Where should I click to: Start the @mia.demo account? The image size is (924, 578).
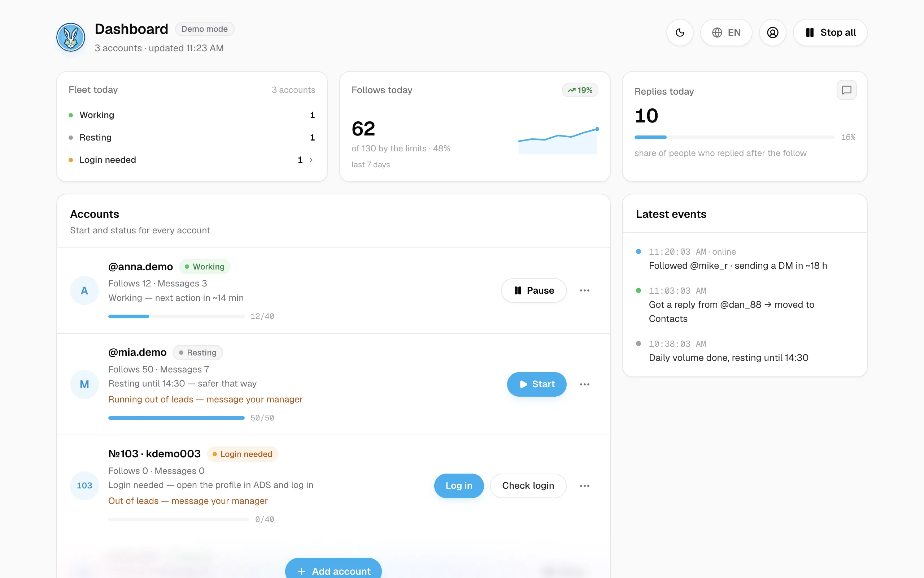point(537,384)
